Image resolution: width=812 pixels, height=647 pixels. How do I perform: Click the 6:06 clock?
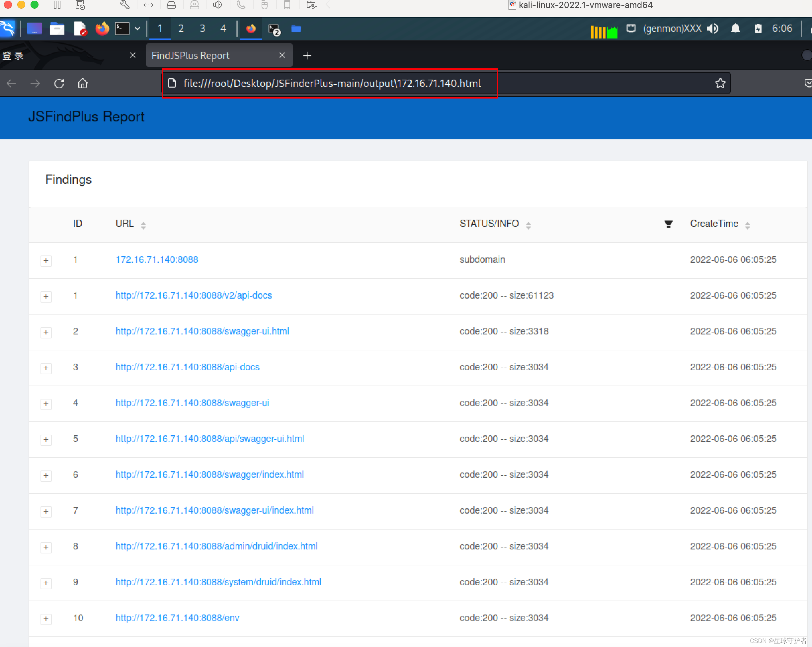(782, 29)
